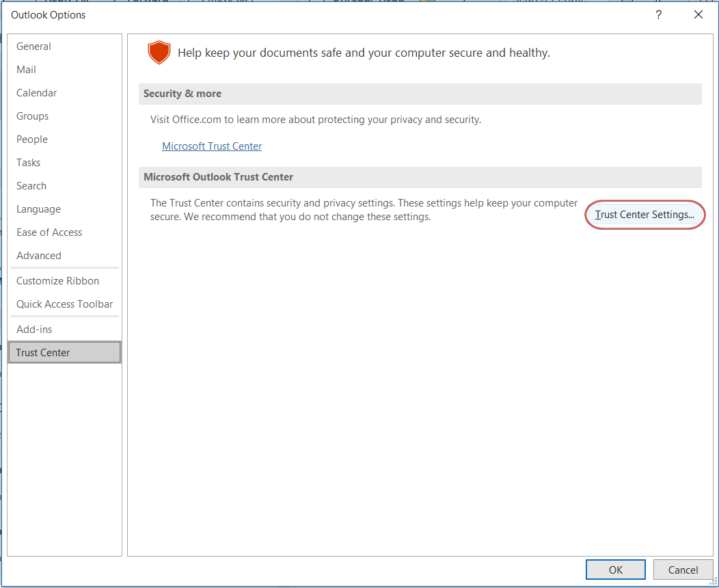Follow the Microsoft Trust Center link
Image resolution: width=719 pixels, height=588 pixels.
tap(212, 146)
